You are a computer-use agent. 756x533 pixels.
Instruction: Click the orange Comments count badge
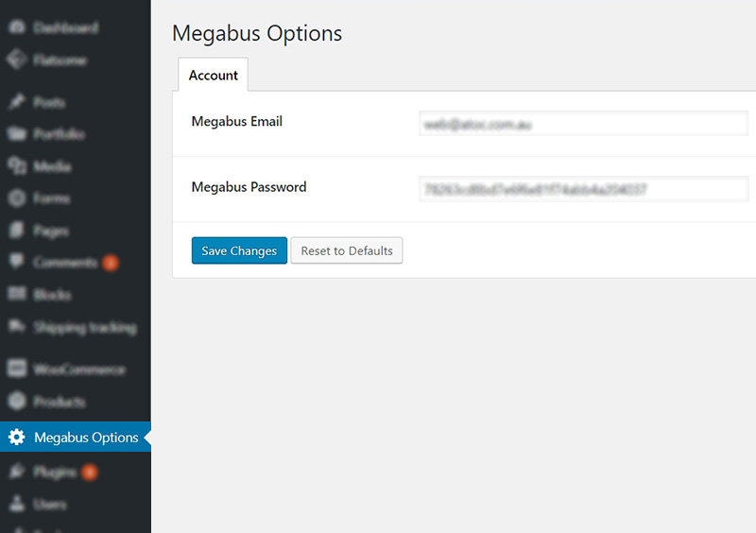click(x=111, y=263)
